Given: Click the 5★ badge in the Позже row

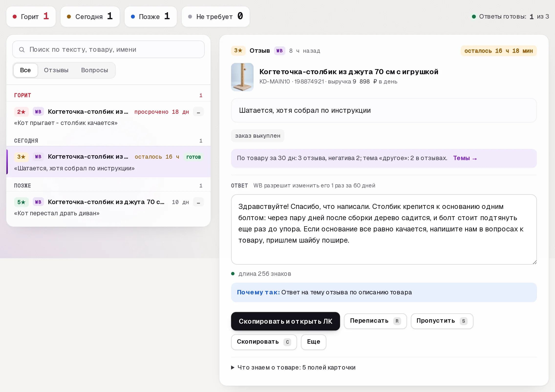Looking at the screenshot, I should pyautogui.click(x=21, y=202).
